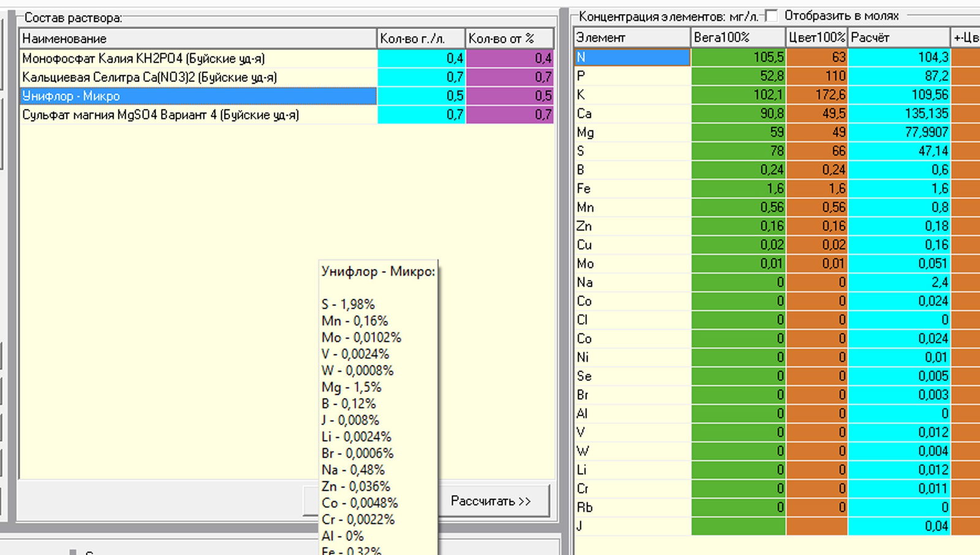The height and width of the screenshot is (555, 980).
Task: Select the element Mo row
Action: (x=632, y=263)
